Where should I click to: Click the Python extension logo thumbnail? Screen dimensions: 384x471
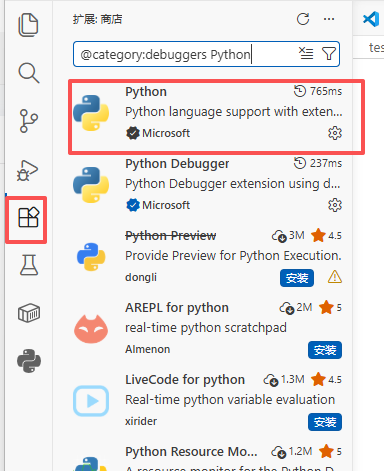[x=91, y=113]
